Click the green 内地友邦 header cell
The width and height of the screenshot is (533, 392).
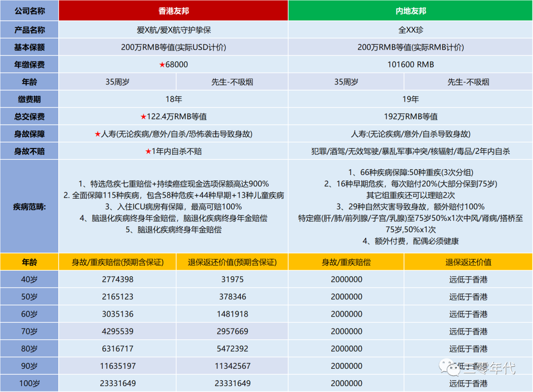point(410,10)
